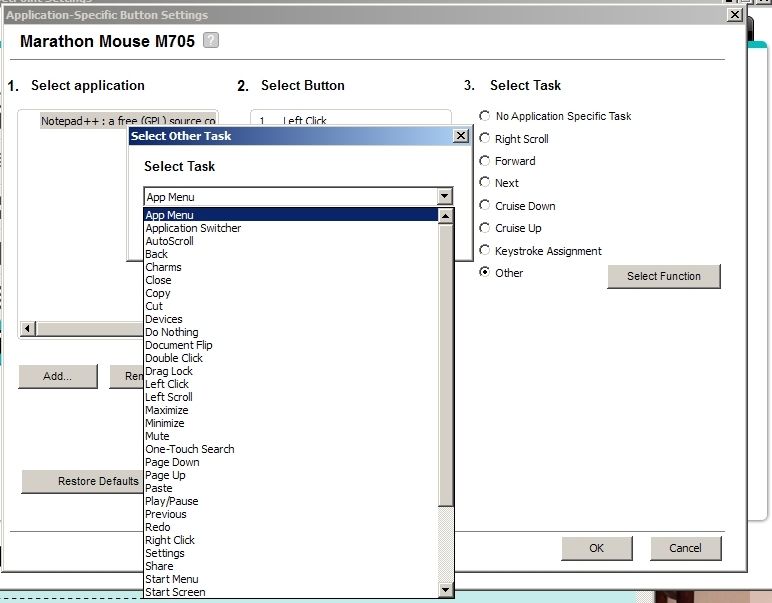Screen dimensions: 772x603
Task: Click the help question mark icon
Action: (211, 40)
